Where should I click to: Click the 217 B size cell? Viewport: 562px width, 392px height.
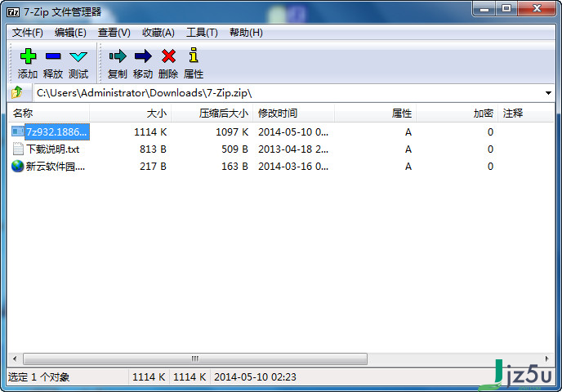click(x=153, y=167)
